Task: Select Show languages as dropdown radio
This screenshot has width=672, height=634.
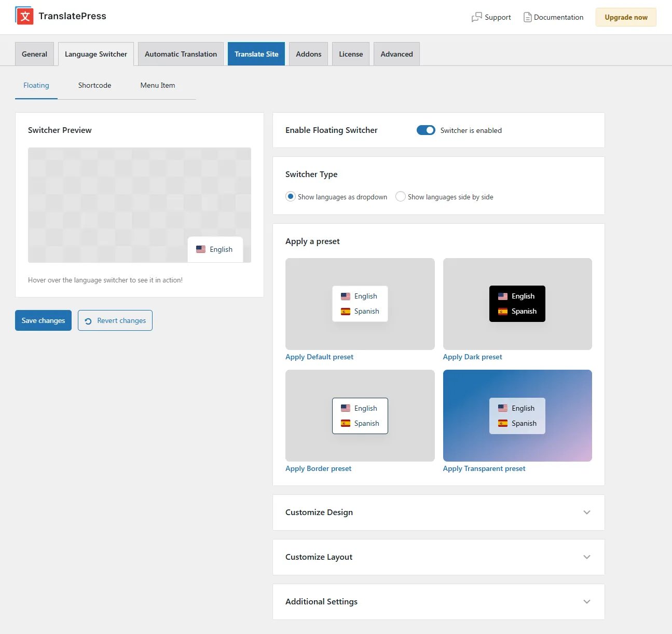Action: coord(291,197)
